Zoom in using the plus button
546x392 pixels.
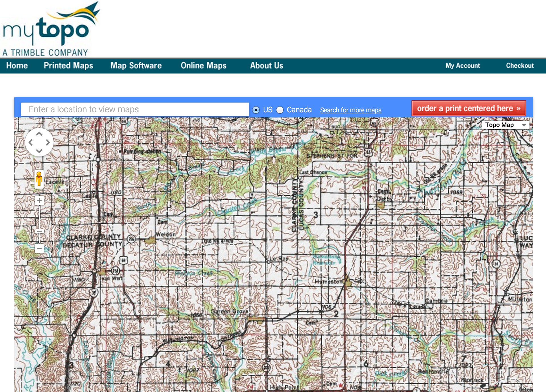[39, 201]
